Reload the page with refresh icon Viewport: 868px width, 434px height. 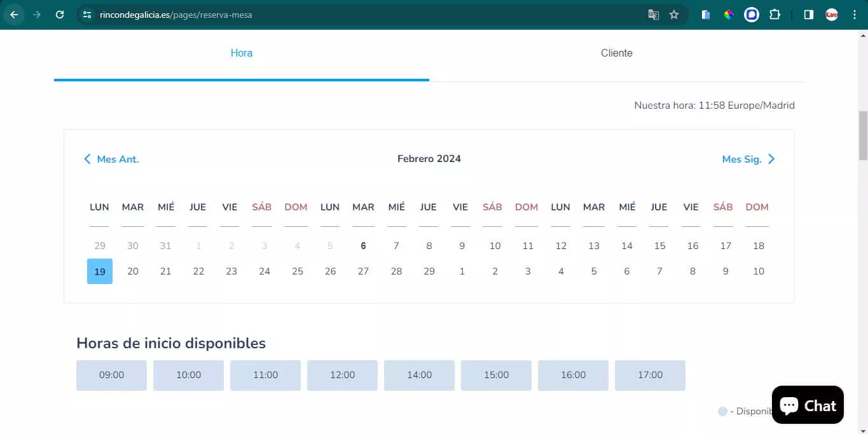pos(60,15)
